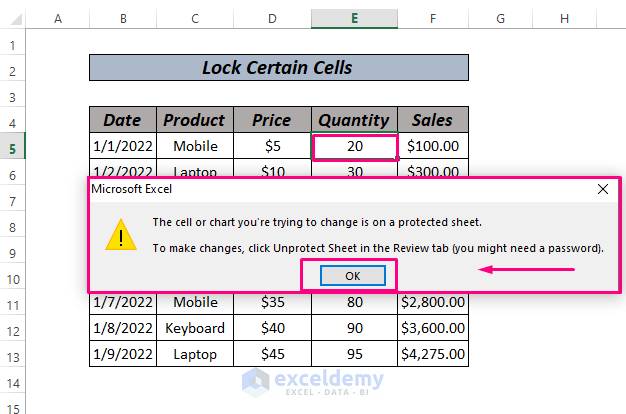This screenshot has width=626, height=414.
Task: Select the Sales header cell
Action: click(x=432, y=120)
